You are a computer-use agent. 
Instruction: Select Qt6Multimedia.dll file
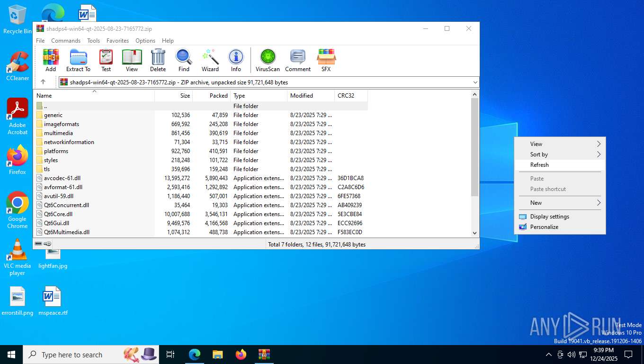tap(201, 232)
